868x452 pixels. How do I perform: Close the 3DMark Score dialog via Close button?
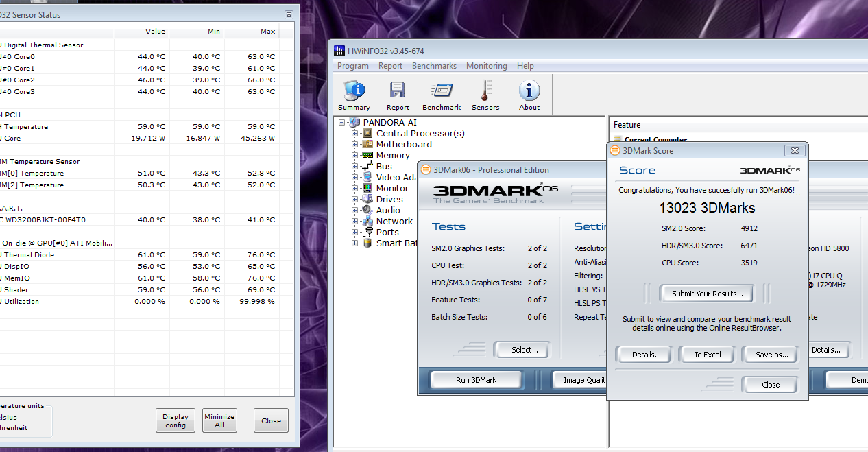pyautogui.click(x=771, y=385)
